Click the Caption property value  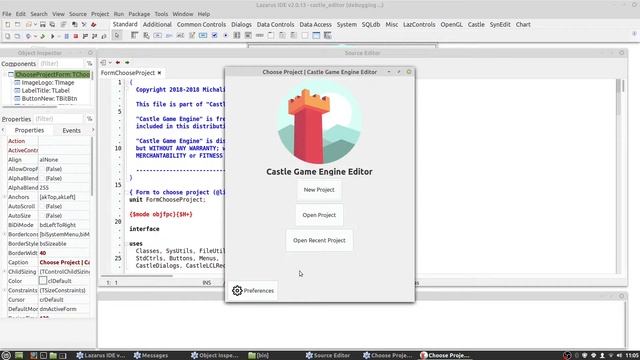click(64, 262)
